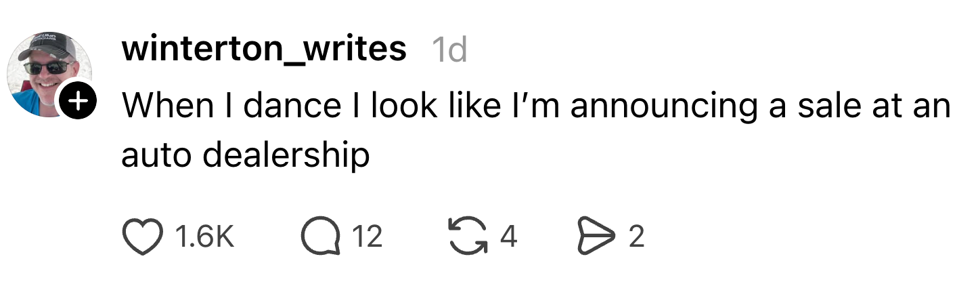View the 4 reposts count
The height and width of the screenshot is (282, 980).
509,237
